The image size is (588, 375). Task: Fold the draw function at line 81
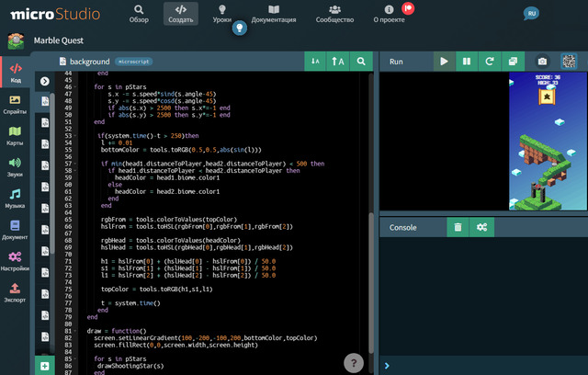point(75,331)
